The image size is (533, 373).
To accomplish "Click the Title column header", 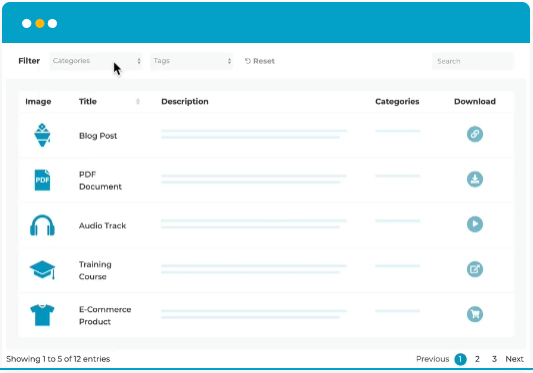I will click(x=88, y=101).
